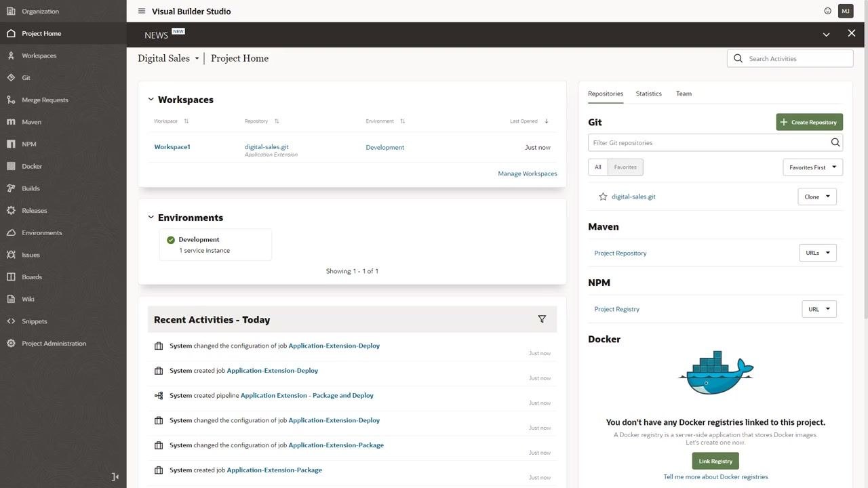Screen dimensions: 868x488
Task: Show All Git repositories
Action: [x=597, y=167]
